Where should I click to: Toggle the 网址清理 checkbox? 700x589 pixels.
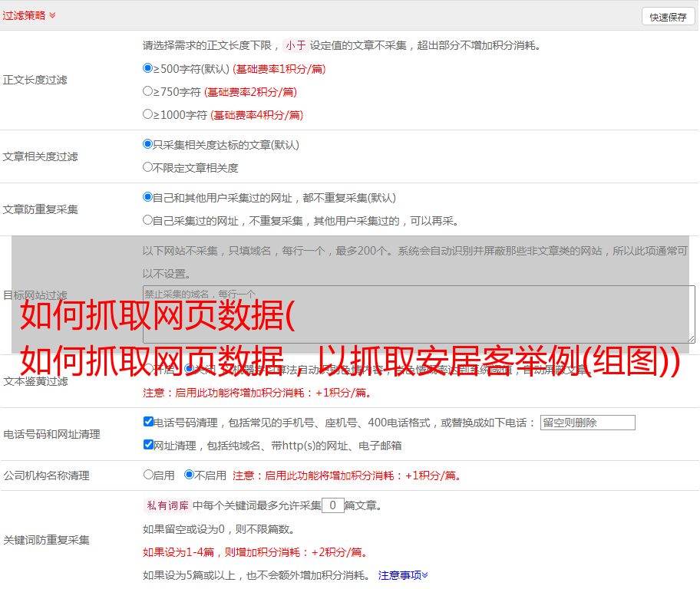pyautogui.click(x=148, y=445)
